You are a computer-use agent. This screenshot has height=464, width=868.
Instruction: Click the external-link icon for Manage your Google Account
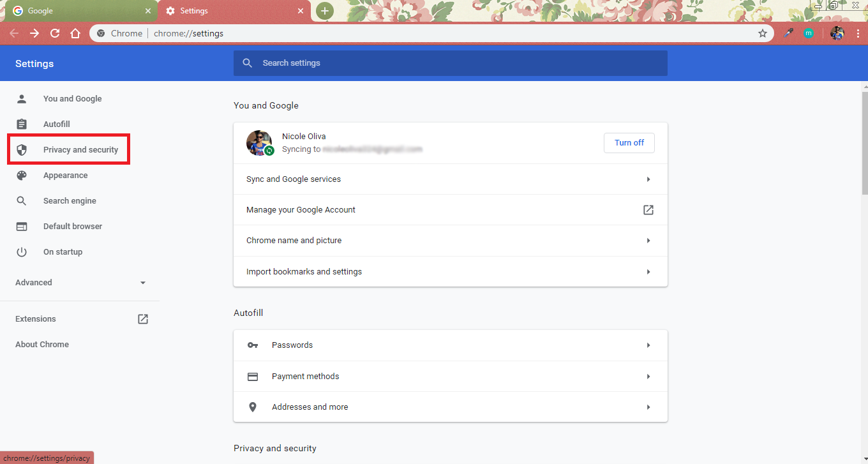648,210
